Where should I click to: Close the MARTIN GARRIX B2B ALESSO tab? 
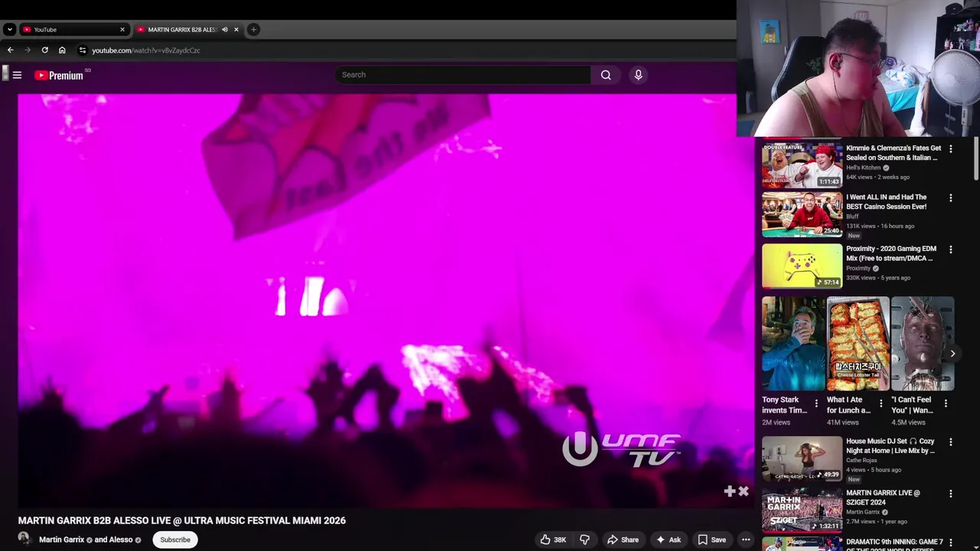click(236, 30)
